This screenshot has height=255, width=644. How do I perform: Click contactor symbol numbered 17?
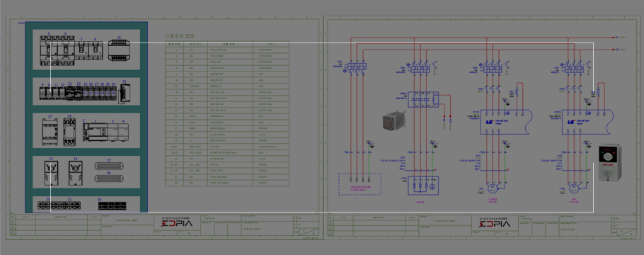(50, 132)
